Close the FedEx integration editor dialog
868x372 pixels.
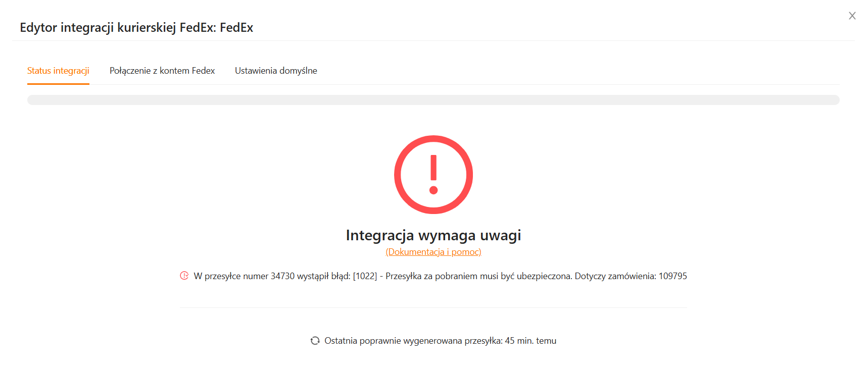tap(852, 16)
